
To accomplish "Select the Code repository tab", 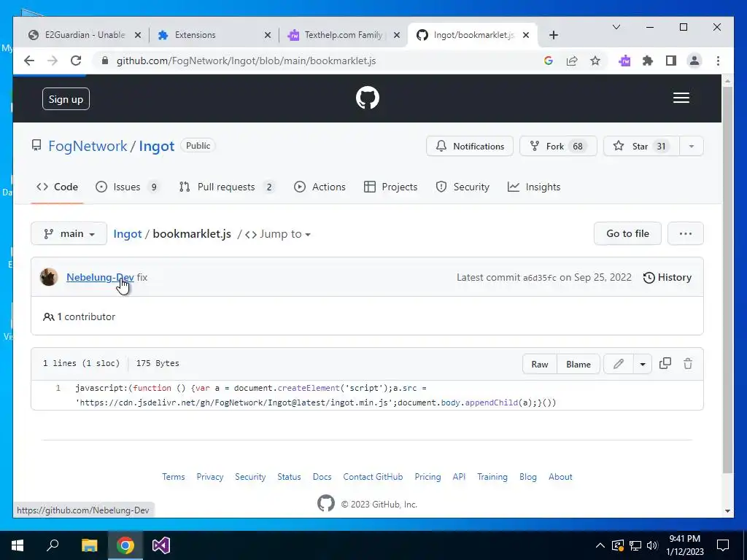I will [57, 187].
